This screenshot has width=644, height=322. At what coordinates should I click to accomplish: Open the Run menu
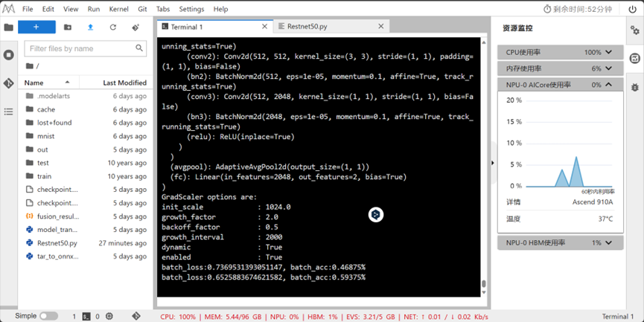click(x=94, y=9)
